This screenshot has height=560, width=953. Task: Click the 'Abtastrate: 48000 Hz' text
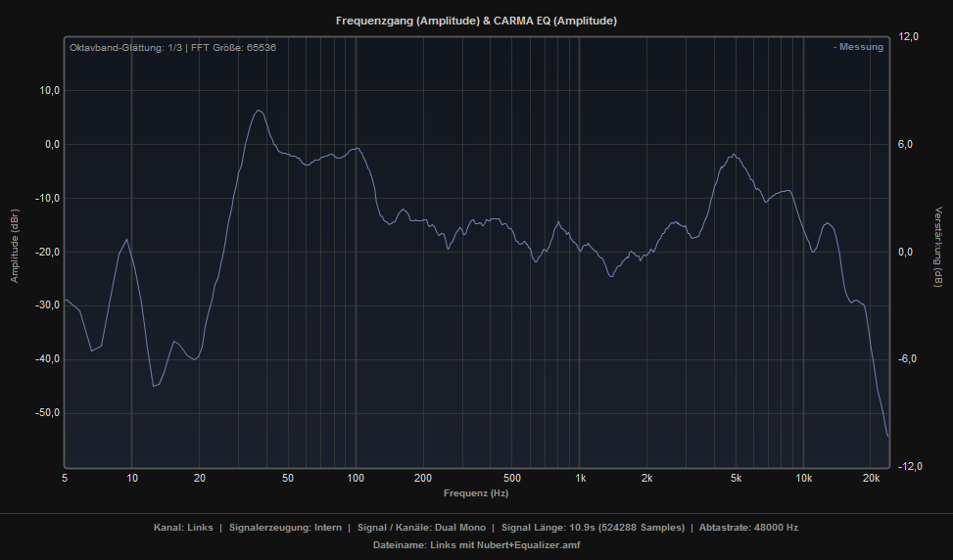(x=748, y=528)
